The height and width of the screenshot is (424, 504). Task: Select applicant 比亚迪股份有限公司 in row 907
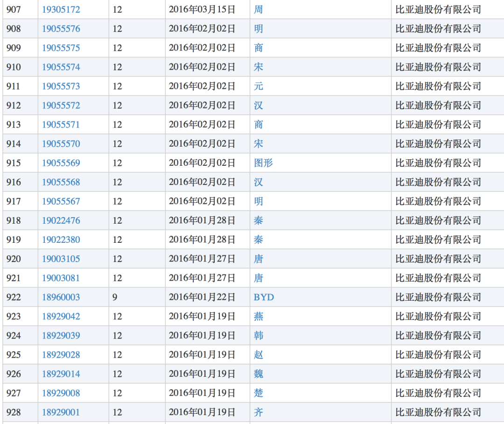(438, 9)
